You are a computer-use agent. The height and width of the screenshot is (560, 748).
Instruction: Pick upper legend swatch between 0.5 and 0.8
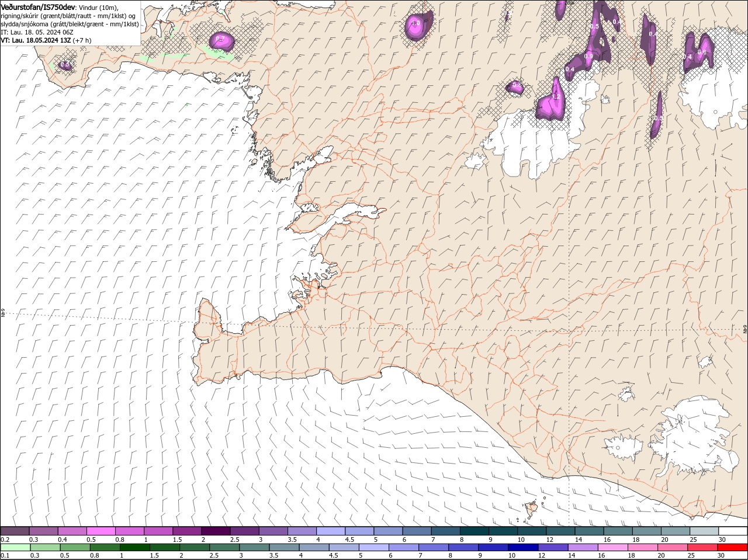point(101,531)
